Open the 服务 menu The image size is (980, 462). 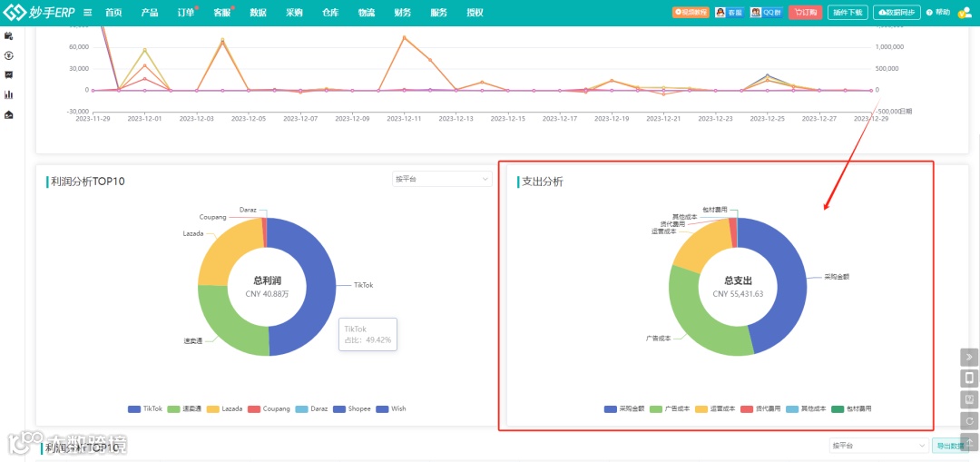click(439, 13)
